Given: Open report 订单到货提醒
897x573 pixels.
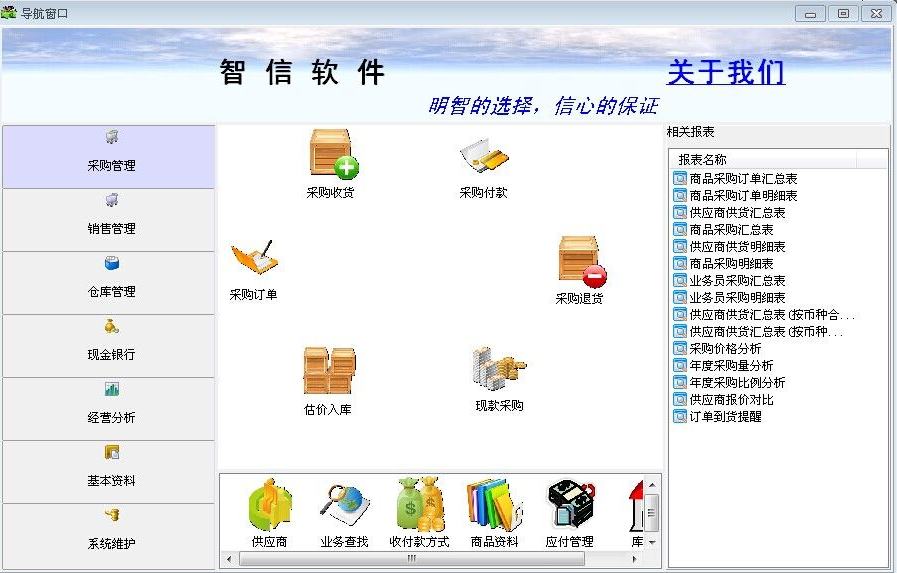Looking at the screenshot, I should click(725, 417).
